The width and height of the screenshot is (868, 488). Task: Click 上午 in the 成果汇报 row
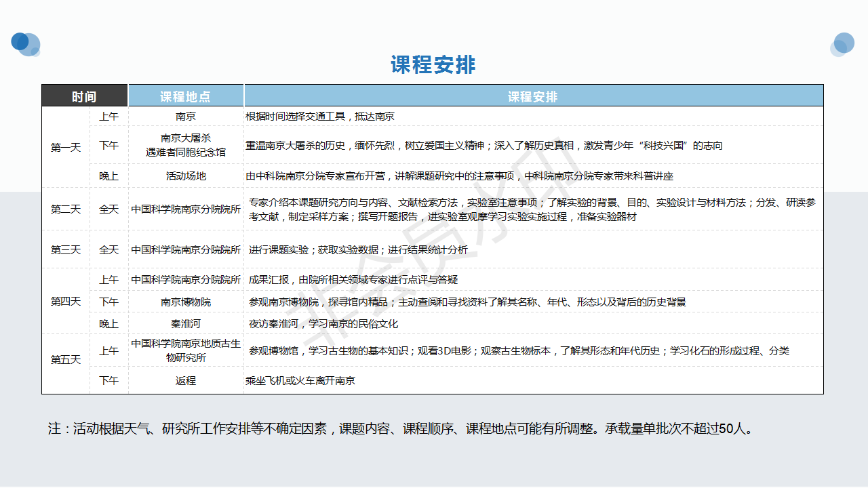109,279
